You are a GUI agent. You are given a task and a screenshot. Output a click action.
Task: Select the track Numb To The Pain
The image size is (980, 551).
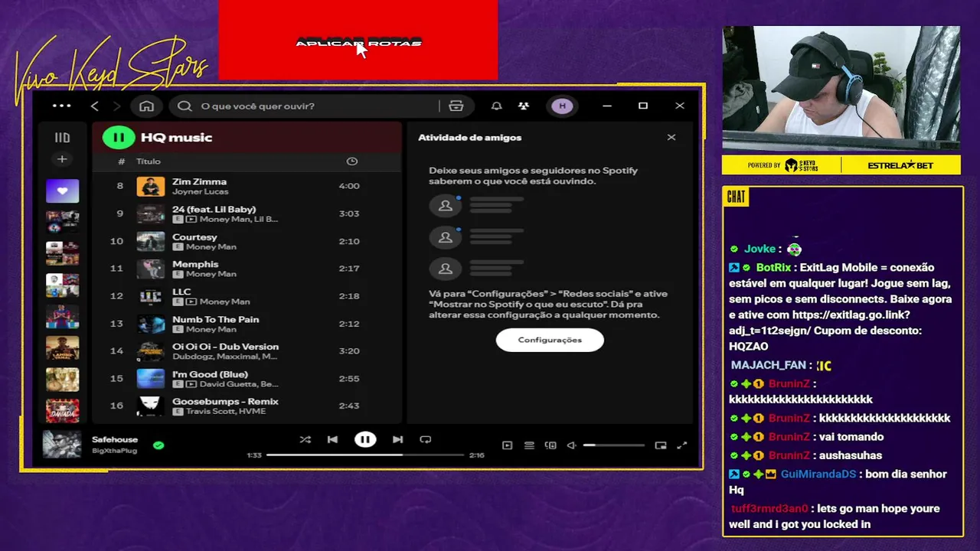click(247, 324)
